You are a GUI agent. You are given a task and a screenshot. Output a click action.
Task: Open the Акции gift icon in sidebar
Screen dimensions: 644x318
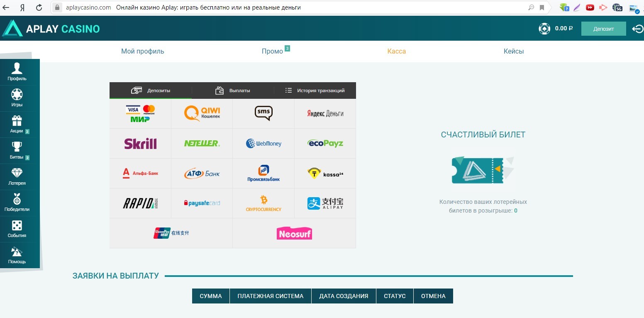[x=17, y=125]
